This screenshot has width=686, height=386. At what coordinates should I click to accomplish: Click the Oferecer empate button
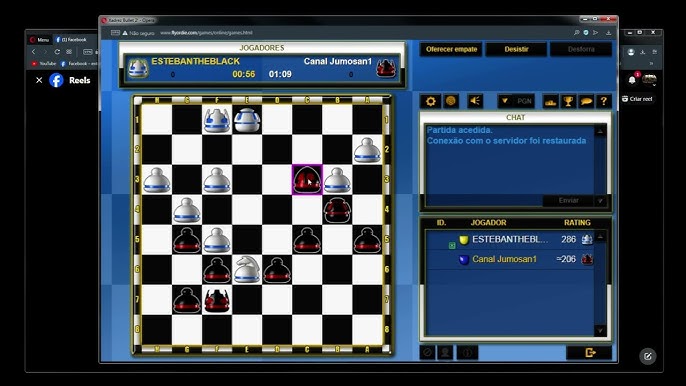coord(451,49)
